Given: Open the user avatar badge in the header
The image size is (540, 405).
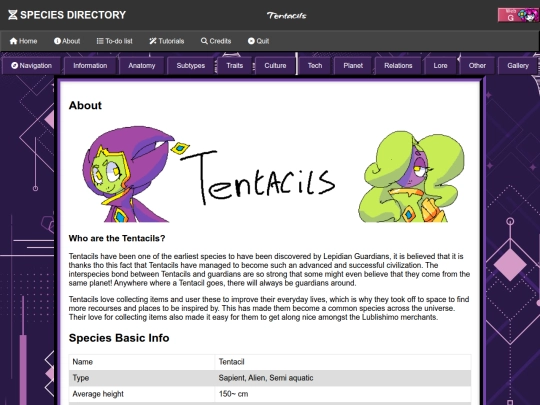Looking at the screenshot, I should [x=518, y=15].
